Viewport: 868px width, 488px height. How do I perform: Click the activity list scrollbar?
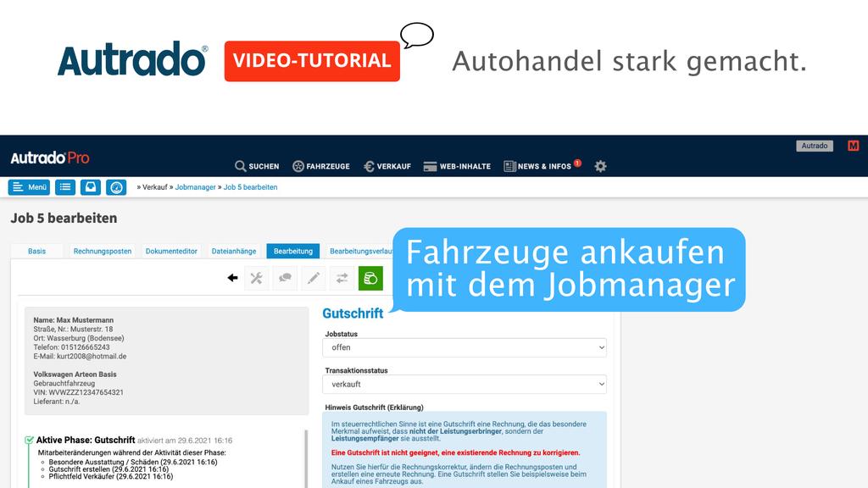pyautogui.click(x=306, y=459)
